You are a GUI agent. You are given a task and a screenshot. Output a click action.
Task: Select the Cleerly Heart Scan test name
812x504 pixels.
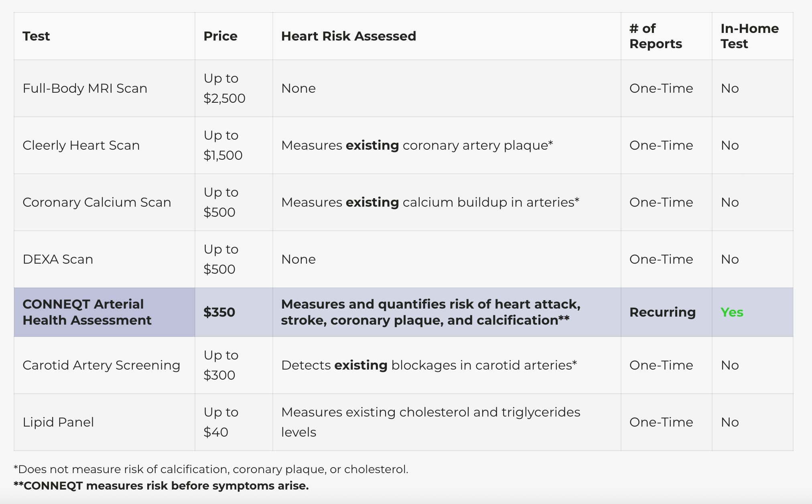81,145
